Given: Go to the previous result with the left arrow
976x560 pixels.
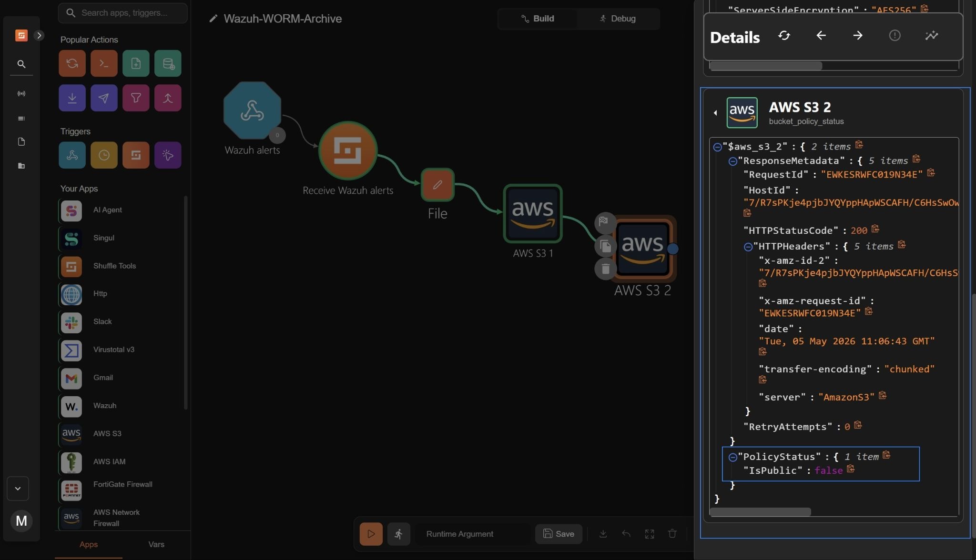Looking at the screenshot, I should [821, 36].
